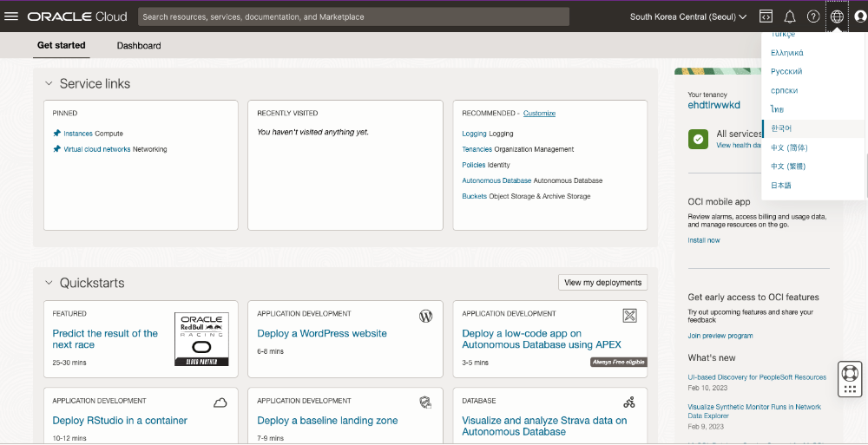Open Deploy RStudio in a container quickstart

click(120, 420)
